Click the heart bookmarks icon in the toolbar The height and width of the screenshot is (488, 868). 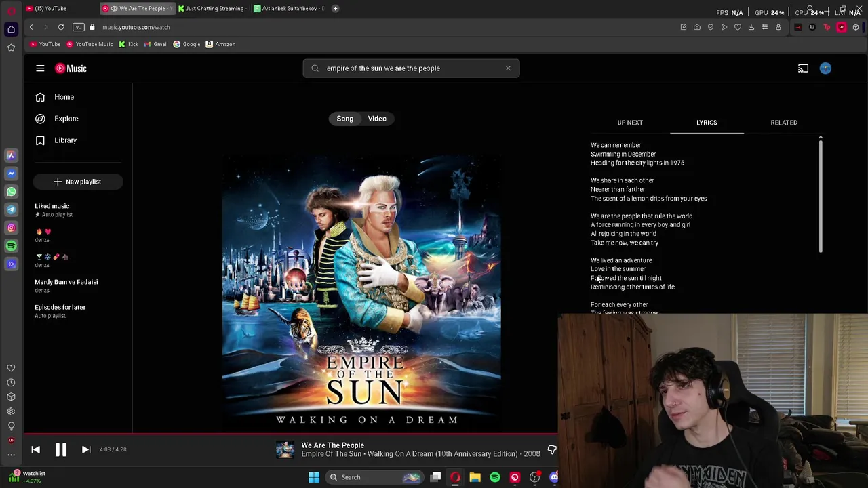click(738, 27)
